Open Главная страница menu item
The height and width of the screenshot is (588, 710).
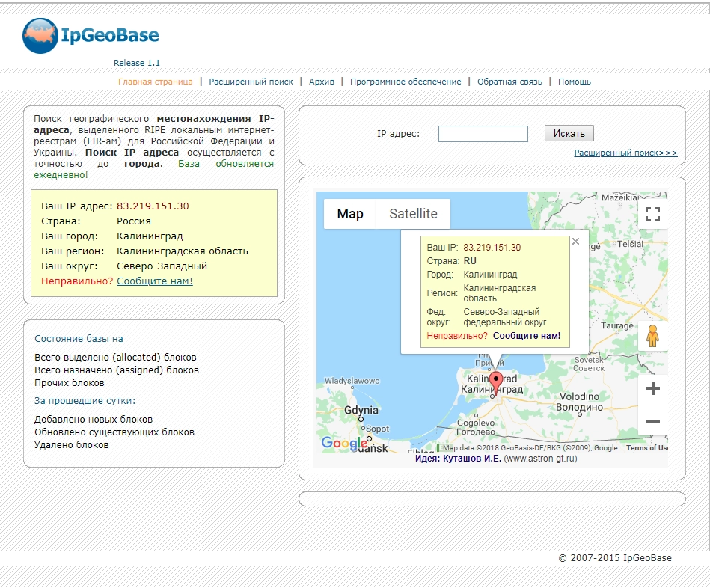156,82
